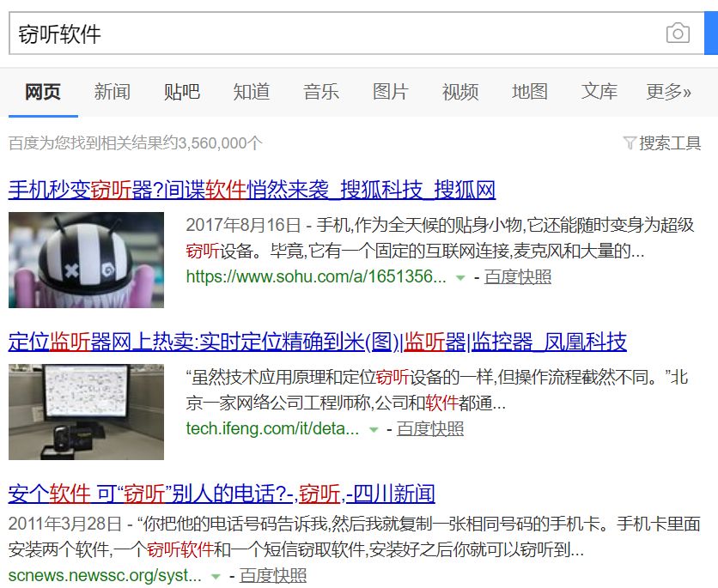Screen dimensions: 718x588
Task: Open the 手机秒变窃听器 搜狐科技 result
Action: pyautogui.click(x=252, y=190)
